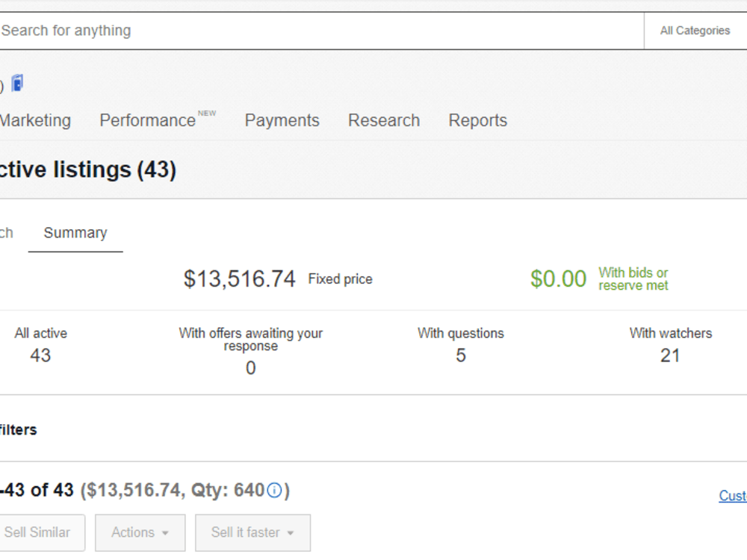Screen dimensions: 747x560
Task: Open the Actions dropdown arrow
Action: coord(165,533)
